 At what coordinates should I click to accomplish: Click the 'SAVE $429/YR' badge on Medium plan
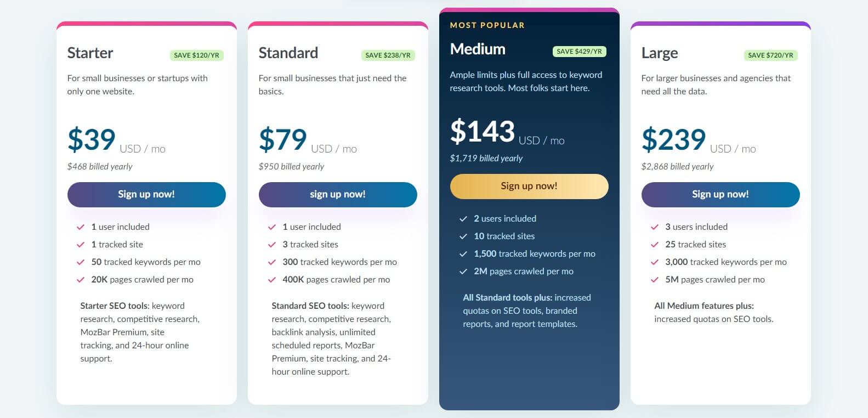pos(579,51)
